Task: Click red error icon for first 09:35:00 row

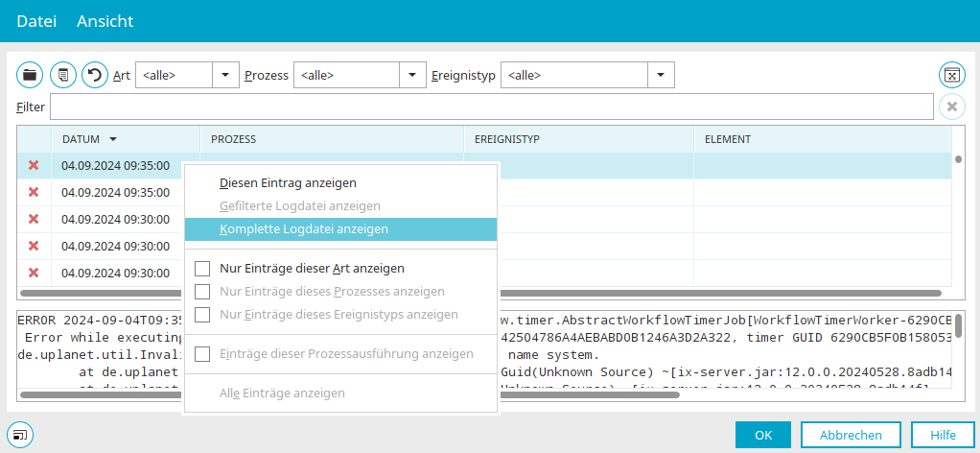Action: click(x=34, y=165)
